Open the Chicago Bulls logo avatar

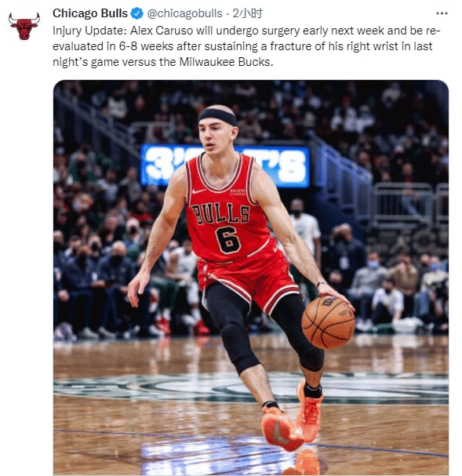point(24,26)
